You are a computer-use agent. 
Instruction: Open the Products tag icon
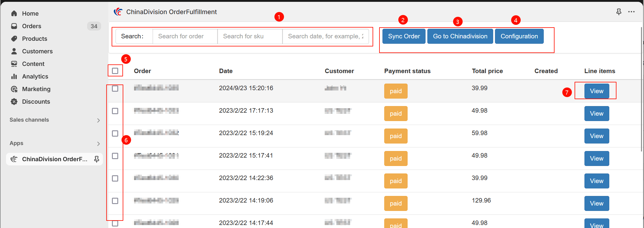click(14, 39)
